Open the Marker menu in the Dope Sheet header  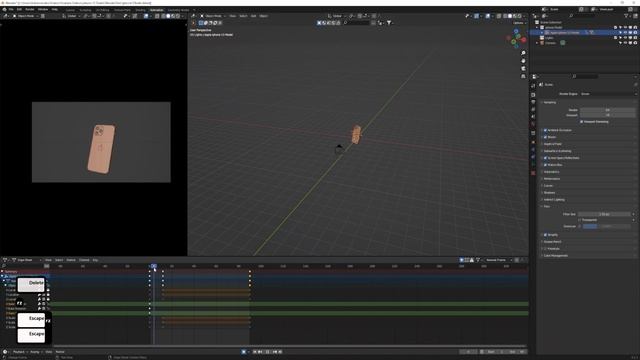point(71,260)
